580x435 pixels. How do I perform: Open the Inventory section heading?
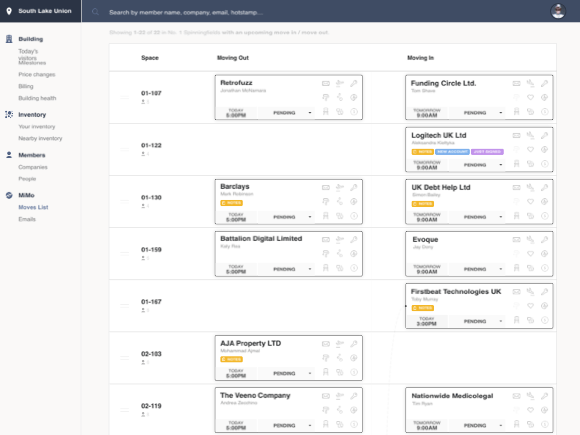point(32,115)
